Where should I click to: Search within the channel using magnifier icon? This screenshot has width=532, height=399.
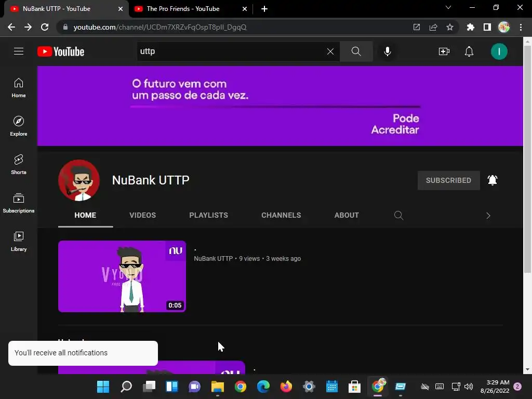coord(398,216)
